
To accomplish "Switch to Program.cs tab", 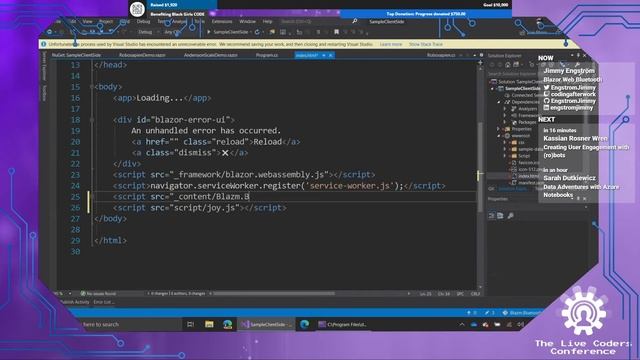I will click(267, 55).
